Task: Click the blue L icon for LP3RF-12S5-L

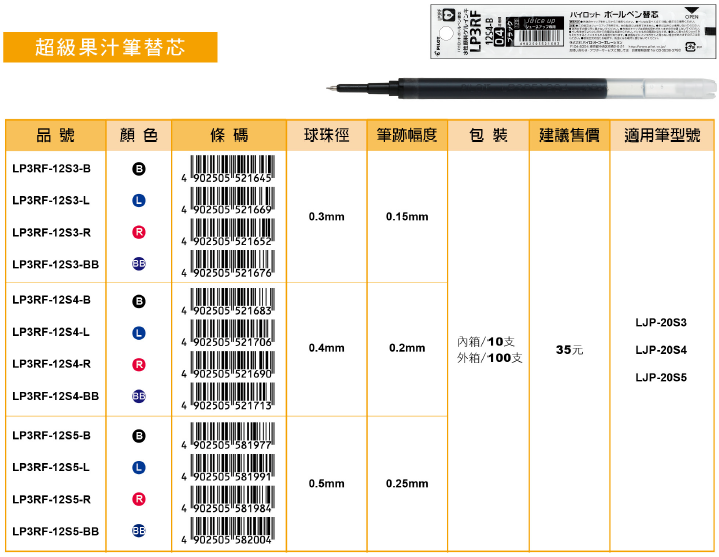Action: (138, 467)
